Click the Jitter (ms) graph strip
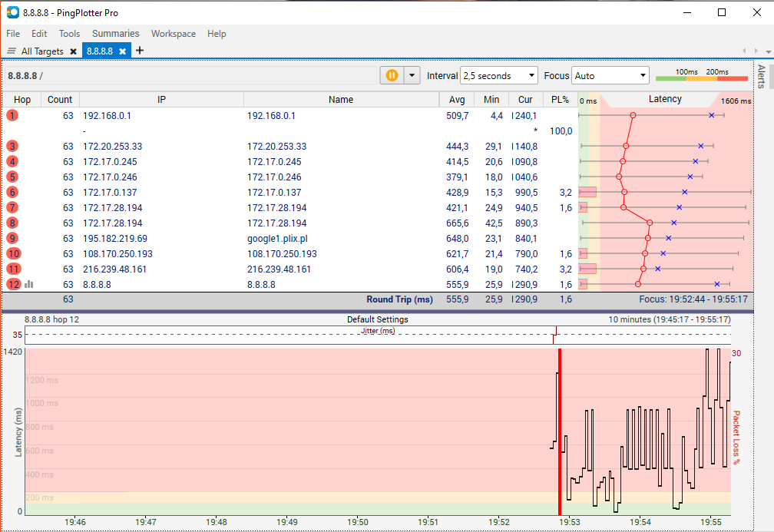 (378, 335)
